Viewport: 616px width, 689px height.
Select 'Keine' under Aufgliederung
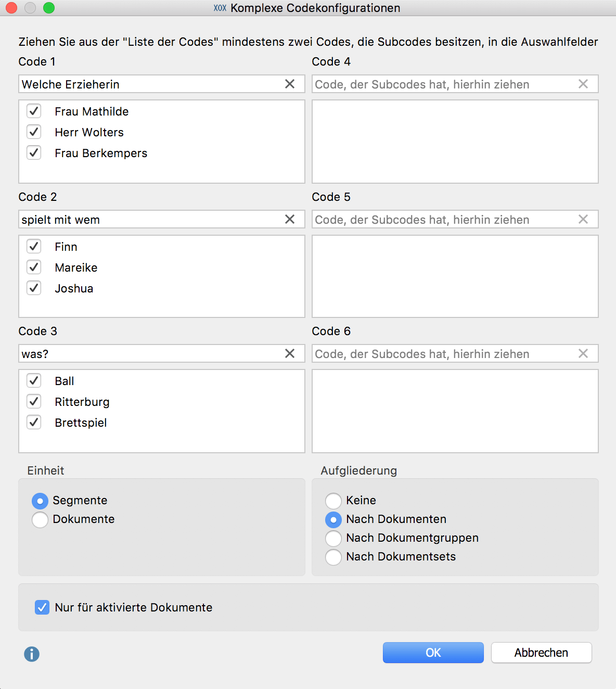[x=333, y=501]
